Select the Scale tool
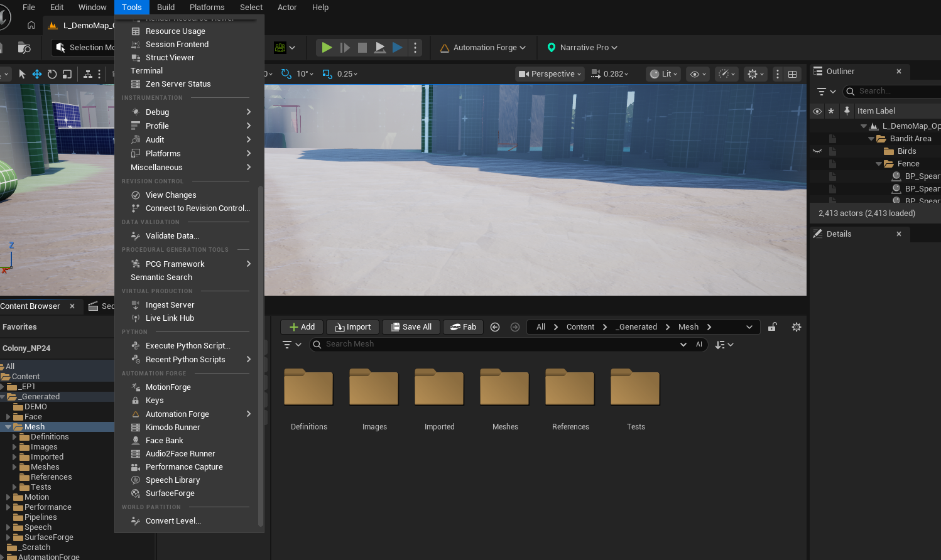Viewport: 941px width, 560px height. coord(67,73)
